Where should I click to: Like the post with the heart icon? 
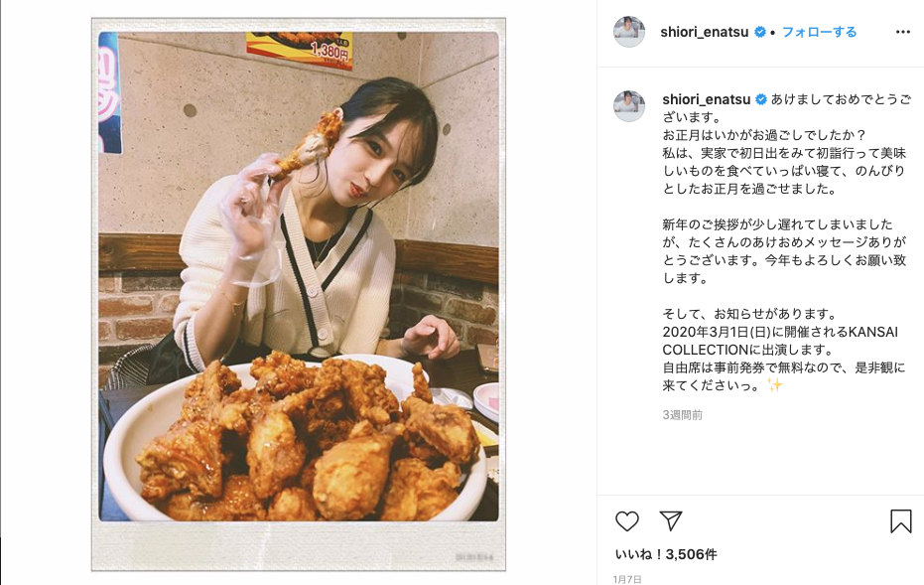click(627, 521)
